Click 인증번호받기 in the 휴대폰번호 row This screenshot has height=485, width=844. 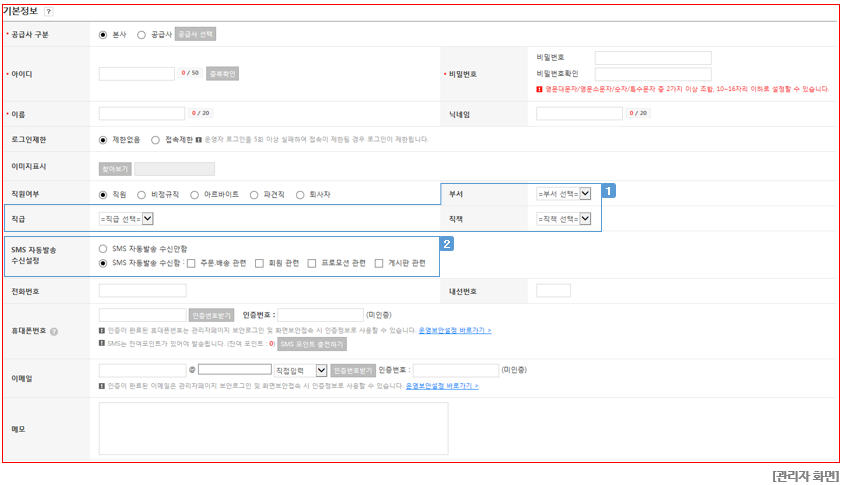tap(212, 315)
